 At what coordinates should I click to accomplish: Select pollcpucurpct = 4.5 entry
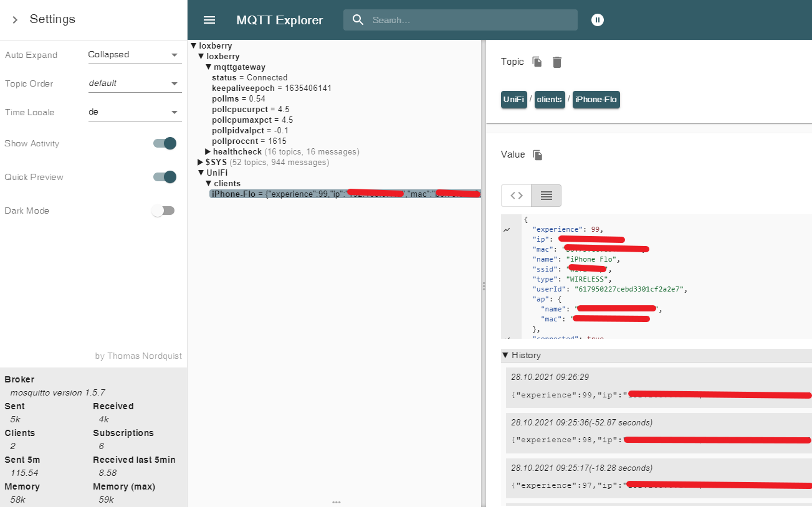click(x=251, y=109)
